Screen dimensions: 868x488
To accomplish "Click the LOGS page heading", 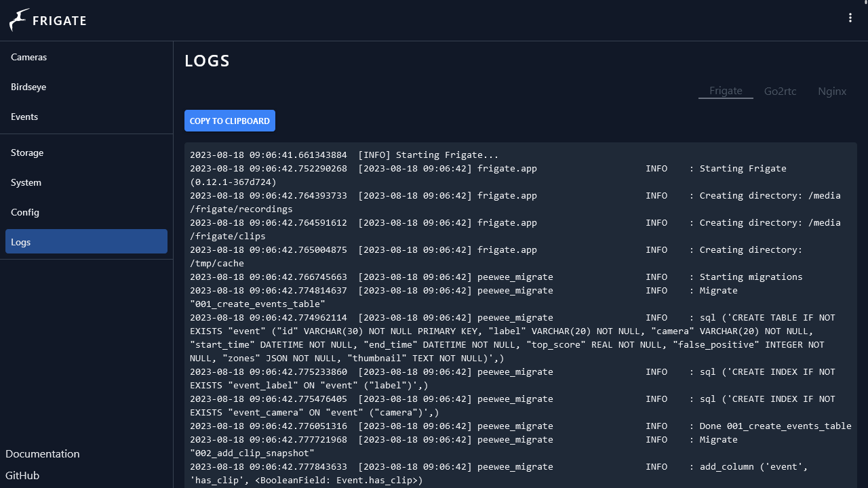I will [208, 61].
